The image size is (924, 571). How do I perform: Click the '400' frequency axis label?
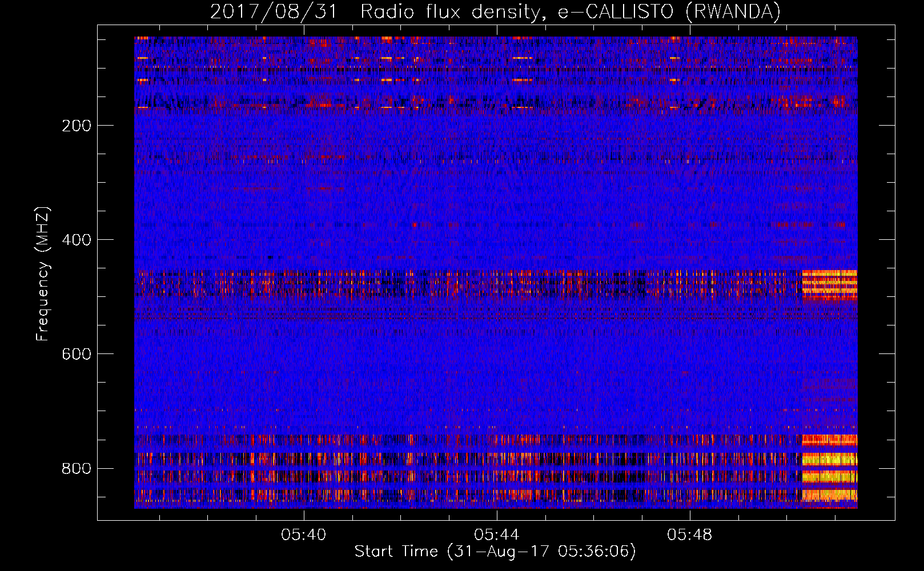point(77,240)
